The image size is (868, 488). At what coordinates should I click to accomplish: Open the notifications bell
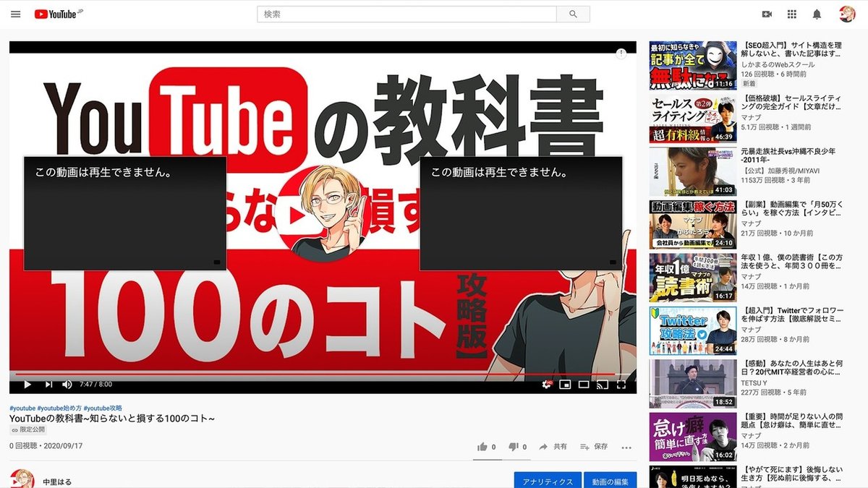[x=817, y=14]
